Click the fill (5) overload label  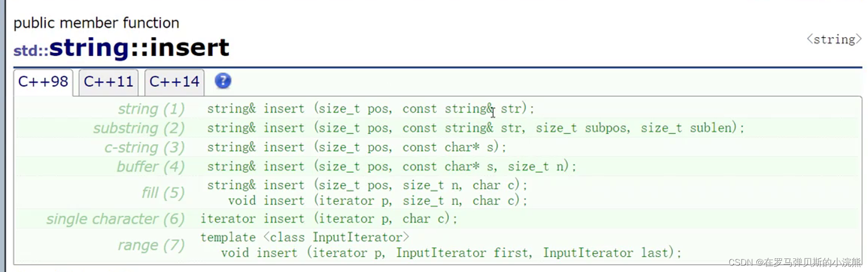pyautogui.click(x=163, y=193)
